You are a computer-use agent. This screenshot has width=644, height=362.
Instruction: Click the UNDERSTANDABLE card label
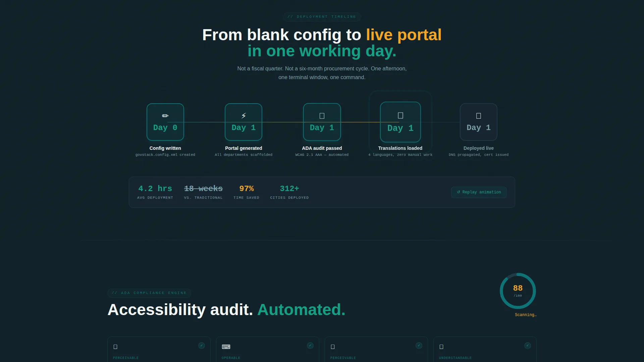click(x=455, y=358)
